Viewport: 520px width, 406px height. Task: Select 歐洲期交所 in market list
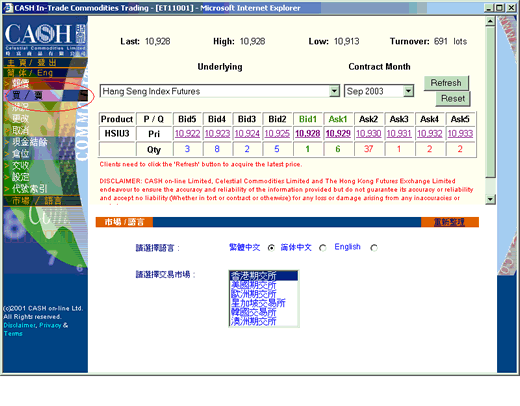pos(263,294)
